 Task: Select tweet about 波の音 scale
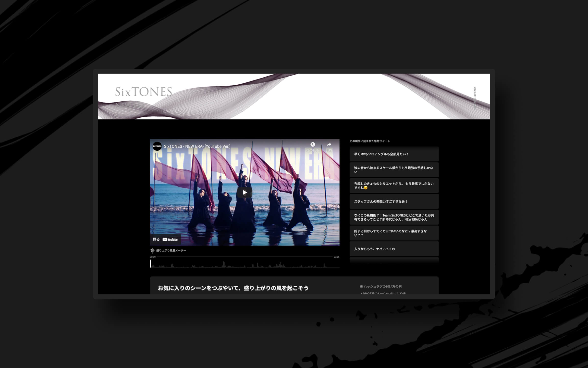394,170
